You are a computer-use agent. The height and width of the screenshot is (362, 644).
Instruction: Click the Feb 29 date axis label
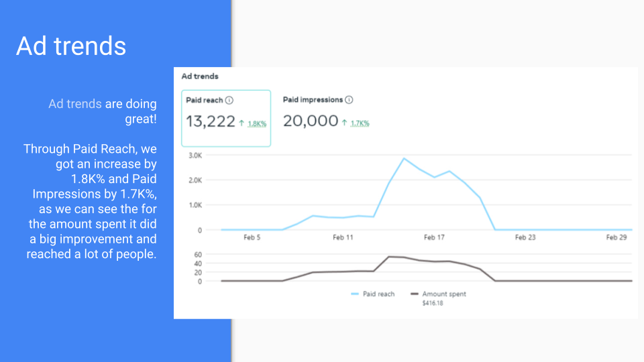[616, 237]
